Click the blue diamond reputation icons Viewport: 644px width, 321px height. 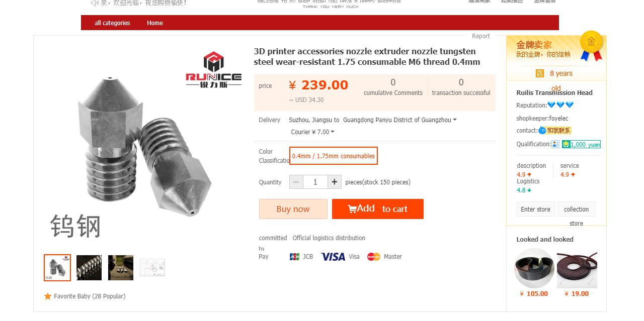pos(560,105)
